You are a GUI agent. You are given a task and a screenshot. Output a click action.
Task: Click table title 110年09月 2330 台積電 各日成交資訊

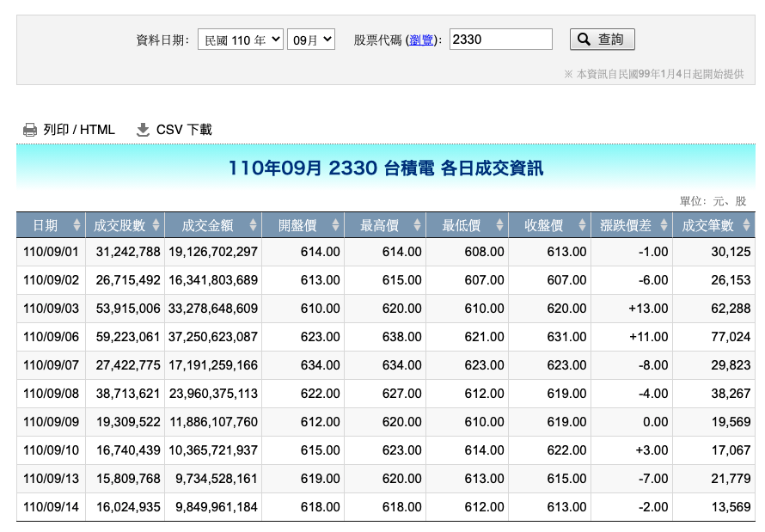tap(385, 168)
